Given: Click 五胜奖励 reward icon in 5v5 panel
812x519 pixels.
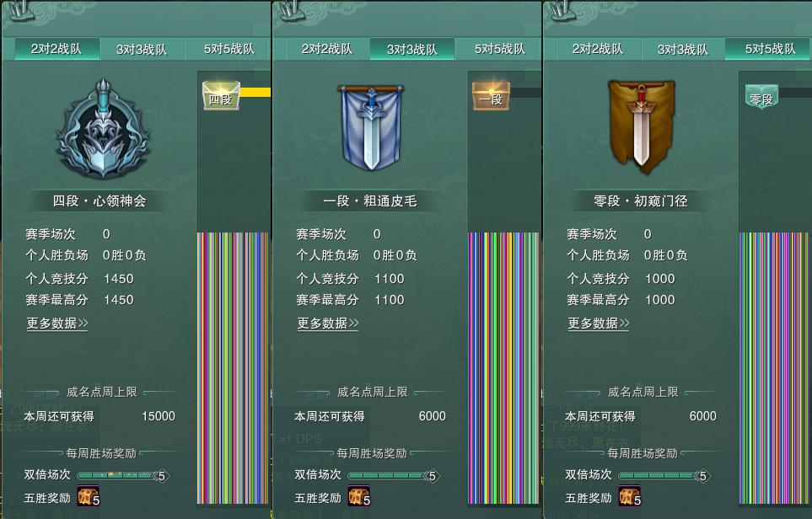Looking at the screenshot, I should (630, 496).
